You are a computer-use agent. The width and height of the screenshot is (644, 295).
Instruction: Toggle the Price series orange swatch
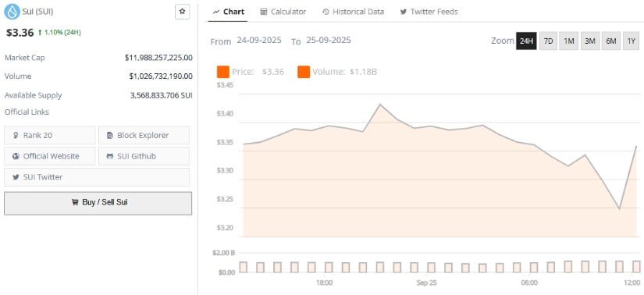coord(223,72)
